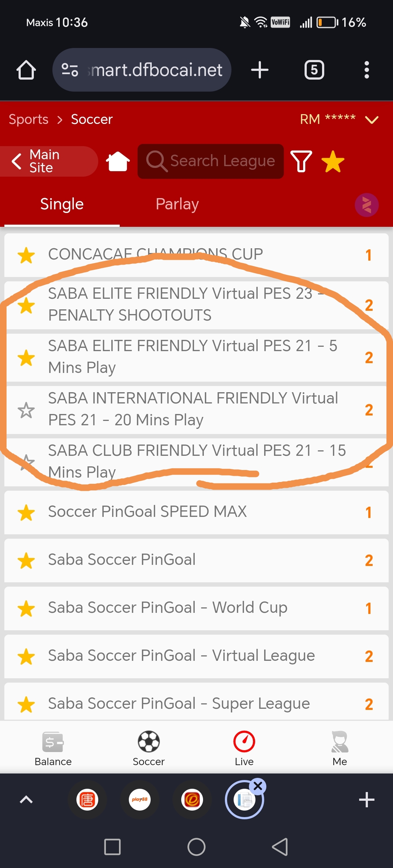
Task: Tap the browser home icon
Action: [26, 70]
